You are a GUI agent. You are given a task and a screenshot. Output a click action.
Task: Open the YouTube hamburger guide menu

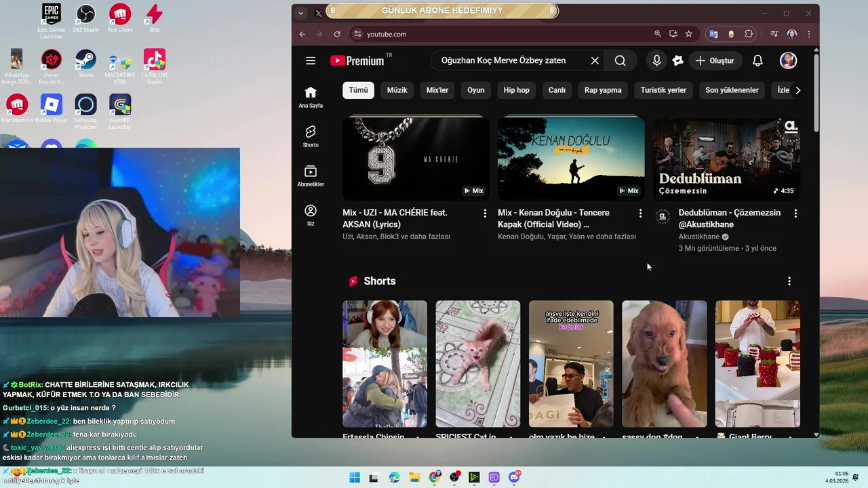311,60
